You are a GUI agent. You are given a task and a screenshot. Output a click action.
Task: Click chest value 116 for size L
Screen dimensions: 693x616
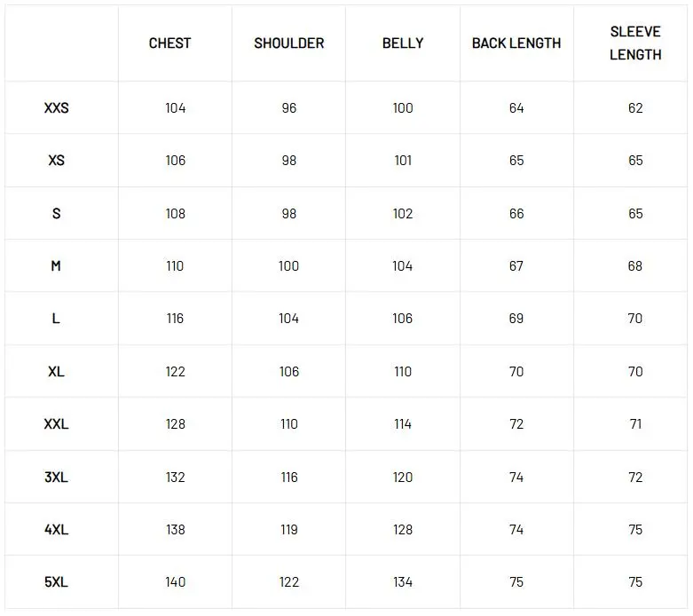[175, 319]
